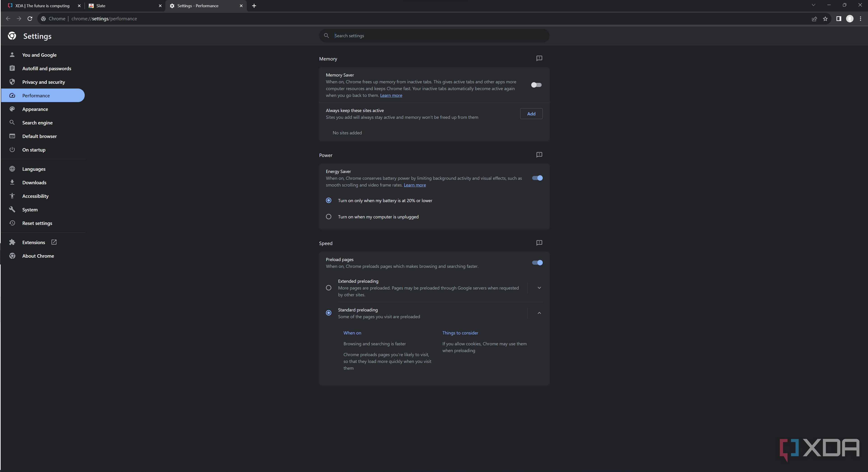Click the site info Chrome icon in address bar
Screen dimensions: 868x472
tap(43, 19)
